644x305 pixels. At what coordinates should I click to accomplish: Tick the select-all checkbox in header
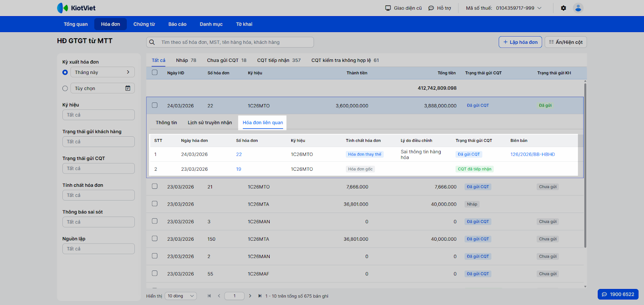coord(155,73)
